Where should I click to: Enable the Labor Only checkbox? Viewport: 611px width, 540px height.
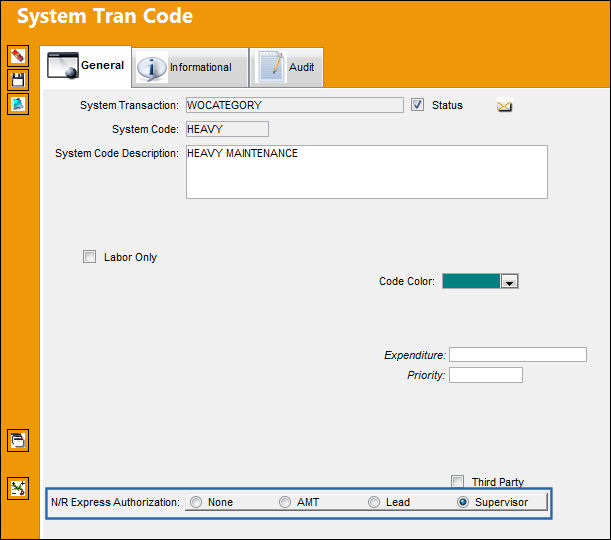point(89,257)
